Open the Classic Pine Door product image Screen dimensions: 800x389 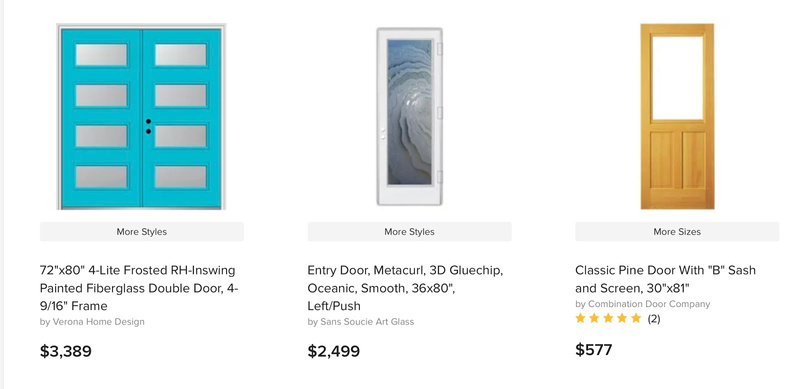(677, 116)
